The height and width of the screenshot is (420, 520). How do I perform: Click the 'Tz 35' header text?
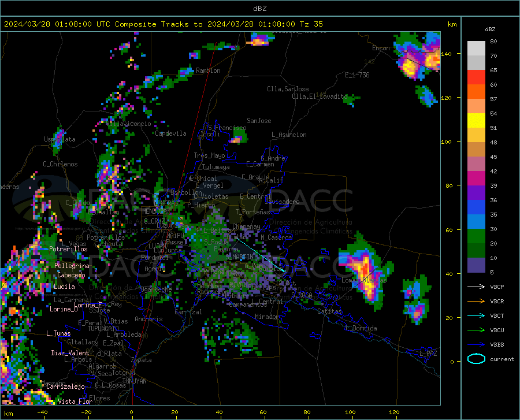pos(311,24)
